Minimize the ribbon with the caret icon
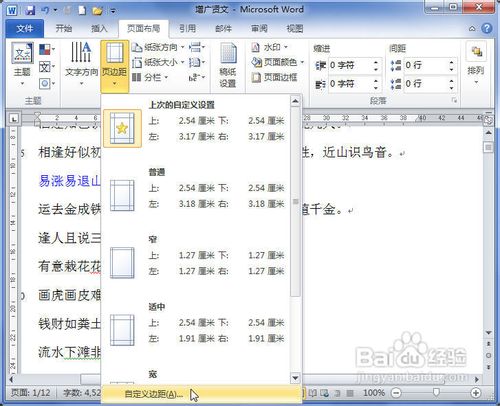The width and height of the screenshot is (500, 406). [x=472, y=29]
